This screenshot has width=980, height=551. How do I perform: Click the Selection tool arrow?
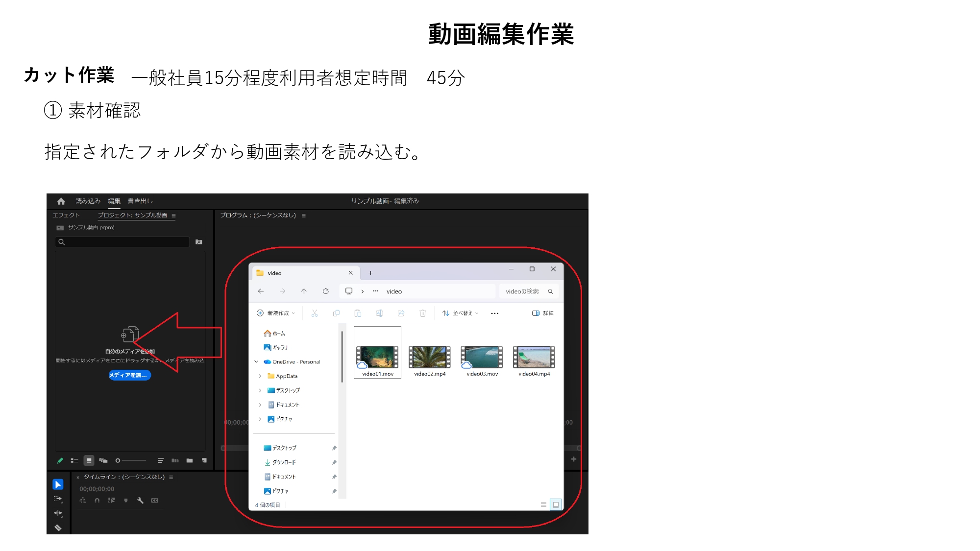[58, 484]
